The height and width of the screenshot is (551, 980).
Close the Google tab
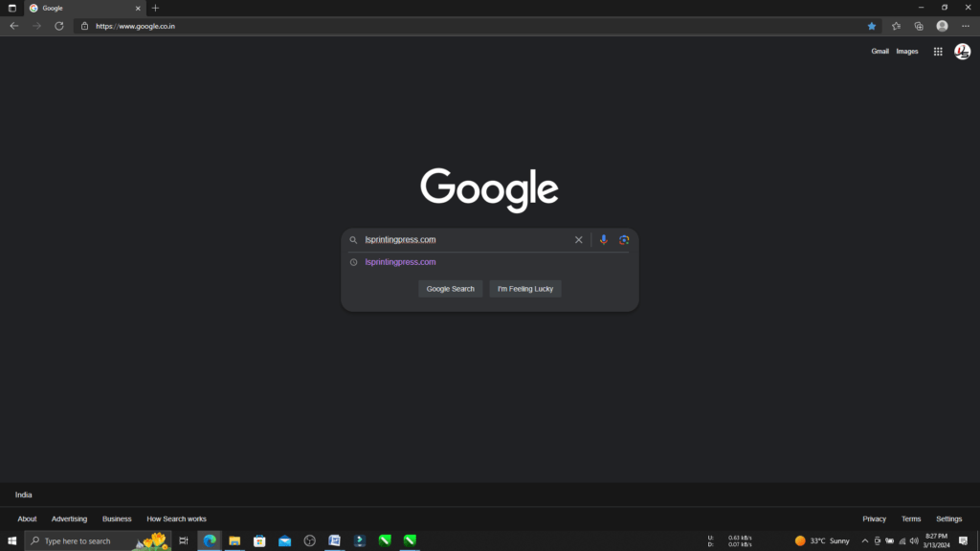pos(138,8)
